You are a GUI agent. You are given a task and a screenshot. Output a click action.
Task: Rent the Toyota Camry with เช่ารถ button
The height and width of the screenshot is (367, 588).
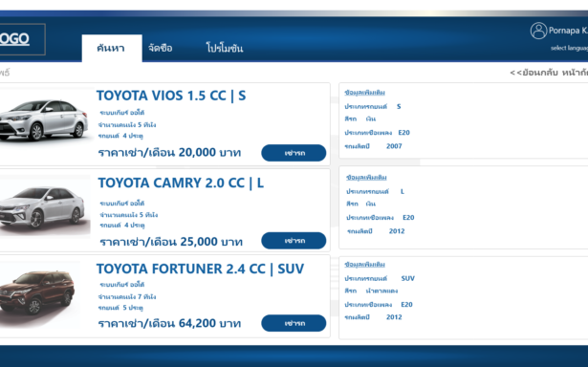294,241
